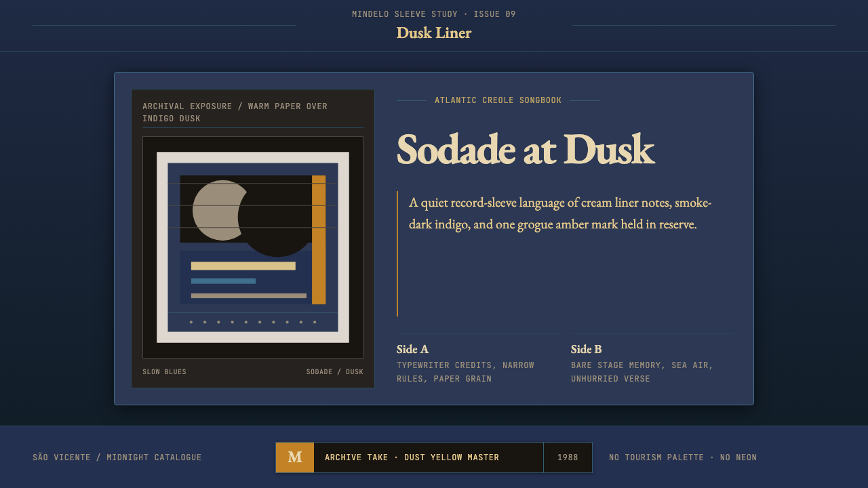Click Mindelo Sleeve Study Issue 09 text
The width and height of the screenshot is (868, 488).
point(434,14)
